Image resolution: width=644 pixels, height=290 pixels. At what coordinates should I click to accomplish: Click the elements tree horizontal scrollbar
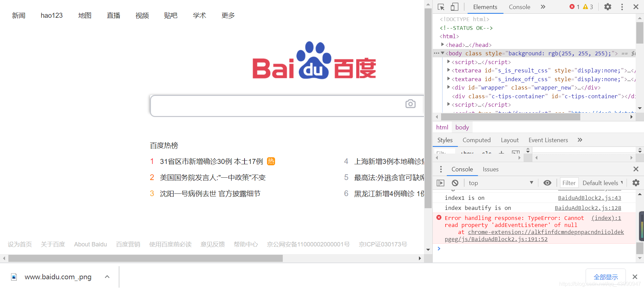(x=511, y=117)
